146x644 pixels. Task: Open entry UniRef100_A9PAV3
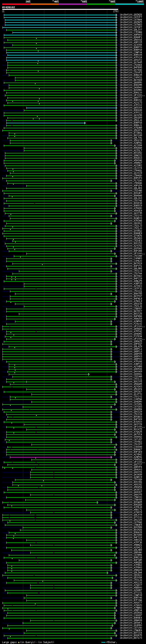click(x=131, y=35)
